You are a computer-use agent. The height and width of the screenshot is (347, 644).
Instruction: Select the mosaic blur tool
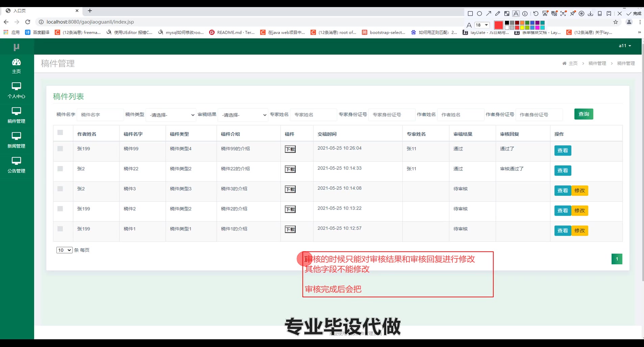click(x=507, y=14)
